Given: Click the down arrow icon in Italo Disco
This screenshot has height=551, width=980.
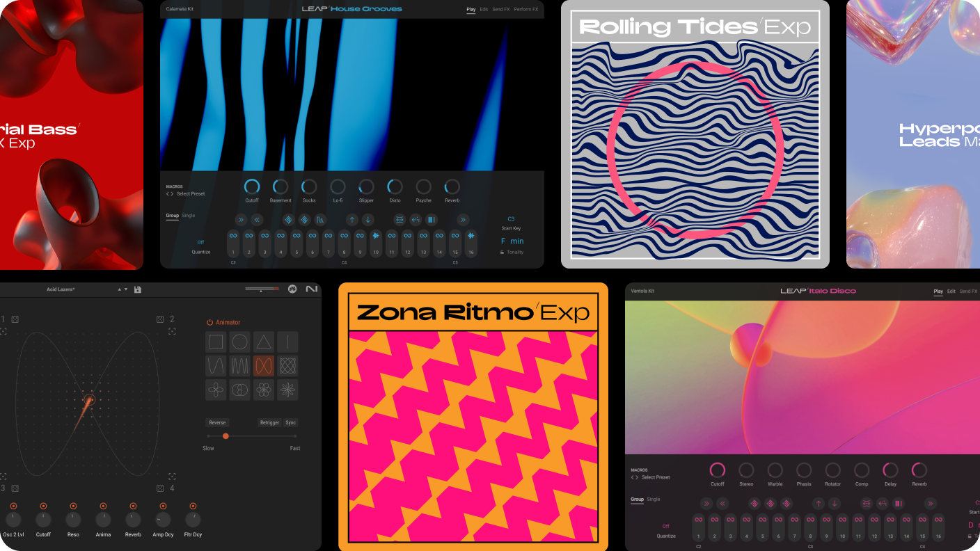Looking at the screenshot, I should click(835, 504).
